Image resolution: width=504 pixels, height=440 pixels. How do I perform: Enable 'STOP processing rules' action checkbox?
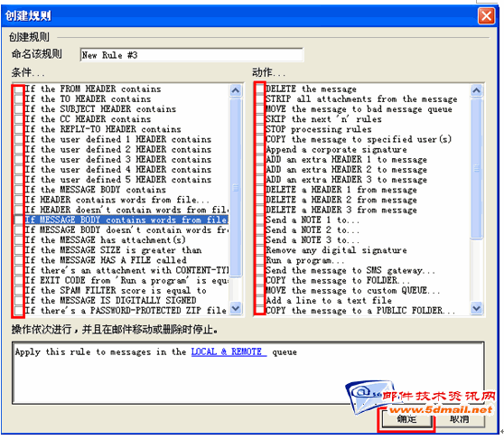point(260,129)
